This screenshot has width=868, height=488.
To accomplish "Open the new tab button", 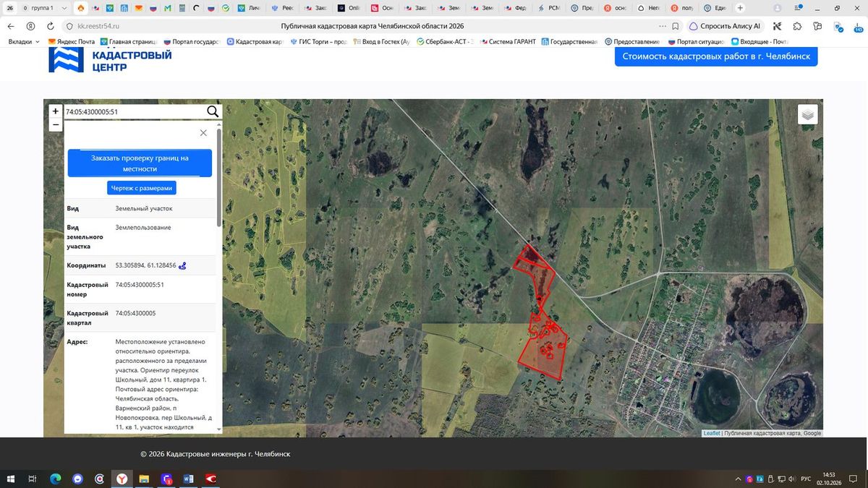I will click(740, 8).
